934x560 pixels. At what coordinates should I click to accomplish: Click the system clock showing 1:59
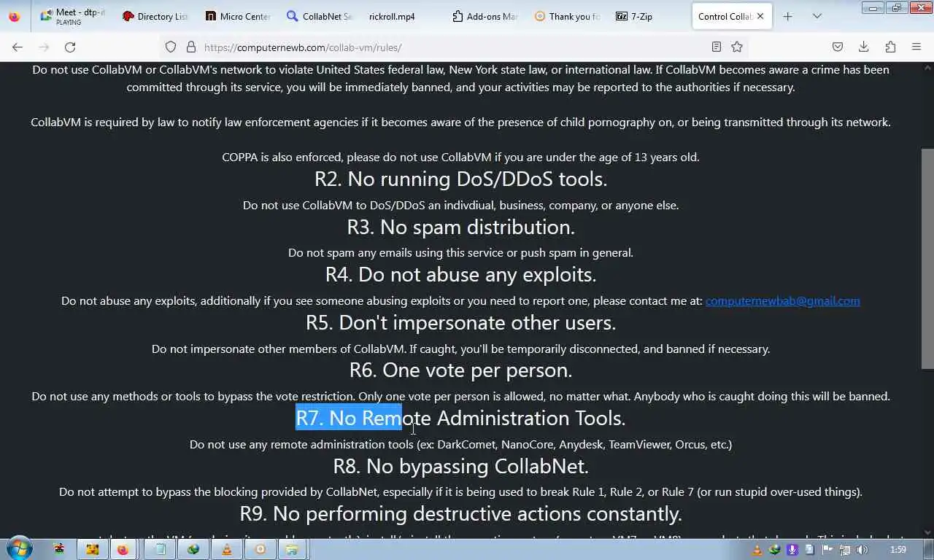click(898, 550)
